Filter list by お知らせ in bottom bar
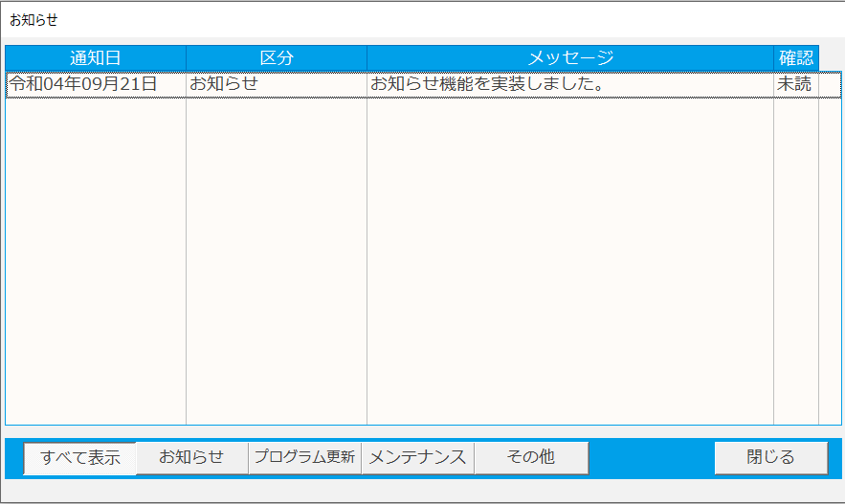 [191, 458]
